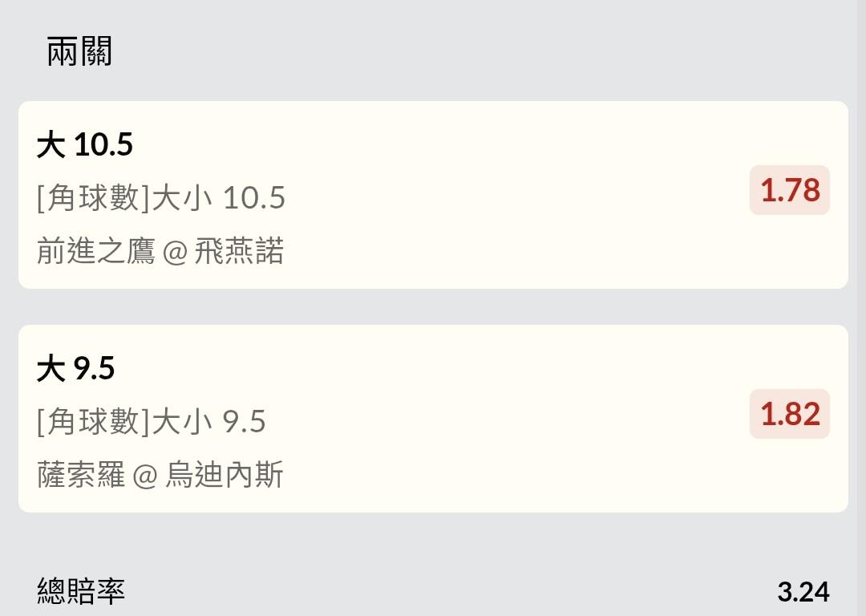Open the 飛燕諾 team name
The width and height of the screenshot is (866, 616).
239,252
